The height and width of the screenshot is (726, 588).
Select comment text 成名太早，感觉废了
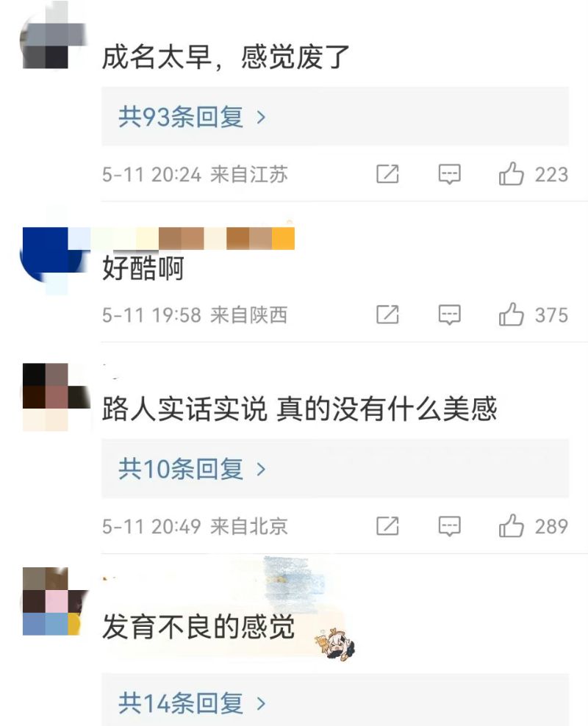pyautogui.click(x=226, y=57)
